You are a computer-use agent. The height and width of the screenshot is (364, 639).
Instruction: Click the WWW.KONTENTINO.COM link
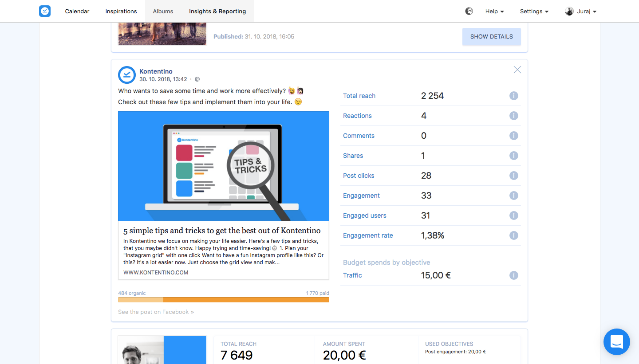click(x=156, y=273)
